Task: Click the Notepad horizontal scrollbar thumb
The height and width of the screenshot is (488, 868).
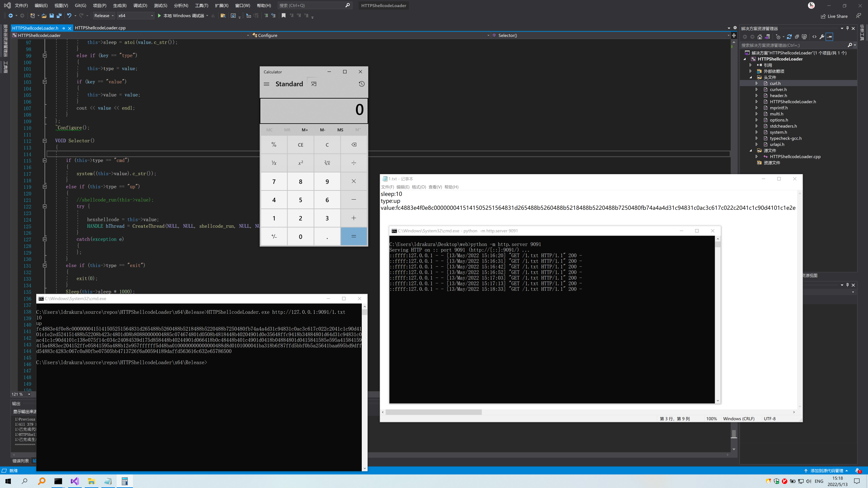Action: pos(433,412)
